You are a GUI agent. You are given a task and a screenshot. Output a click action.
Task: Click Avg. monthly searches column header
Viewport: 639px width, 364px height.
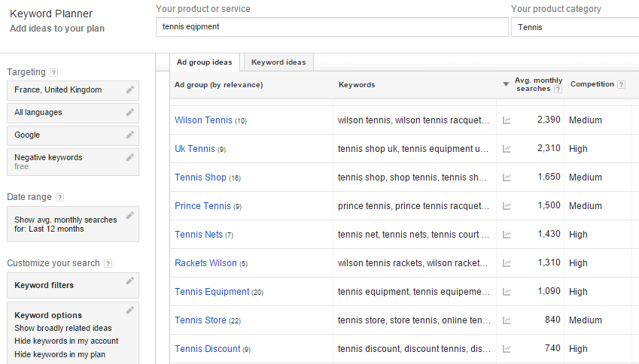pyautogui.click(x=538, y=84)
